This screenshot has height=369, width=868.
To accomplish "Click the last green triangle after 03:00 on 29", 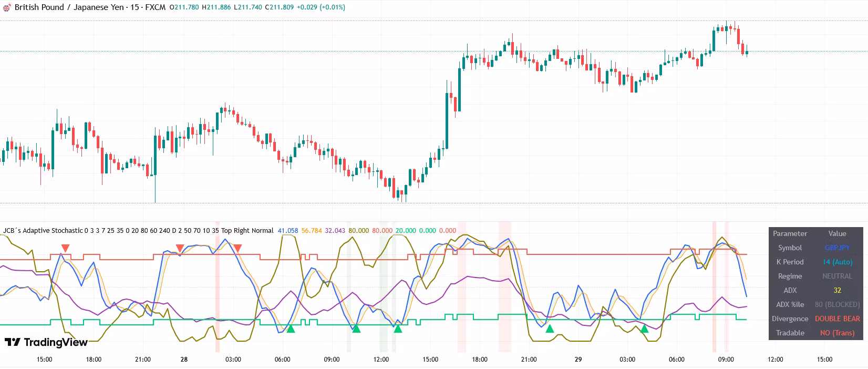I will (644, 329).
